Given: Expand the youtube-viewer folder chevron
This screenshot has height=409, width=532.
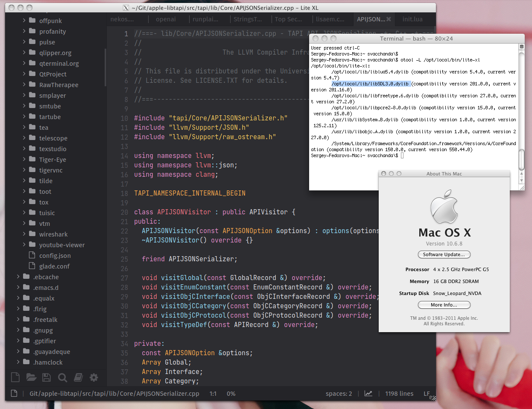Looking at the screenshot, I should click(x=24, y=244).
